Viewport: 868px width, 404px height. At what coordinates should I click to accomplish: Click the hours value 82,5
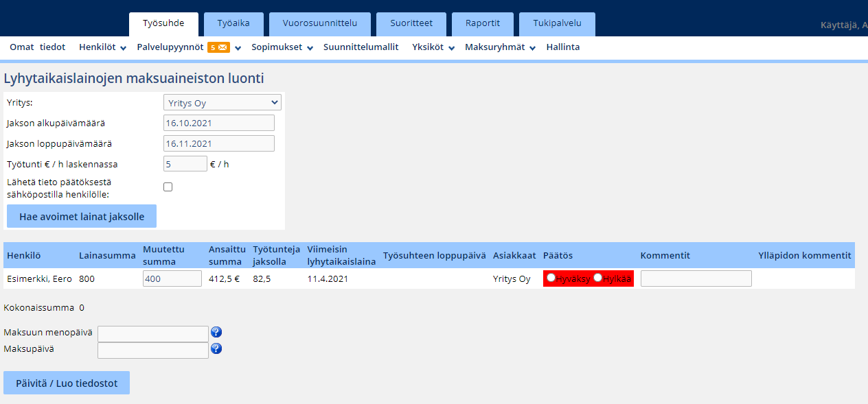coord(261,279)
